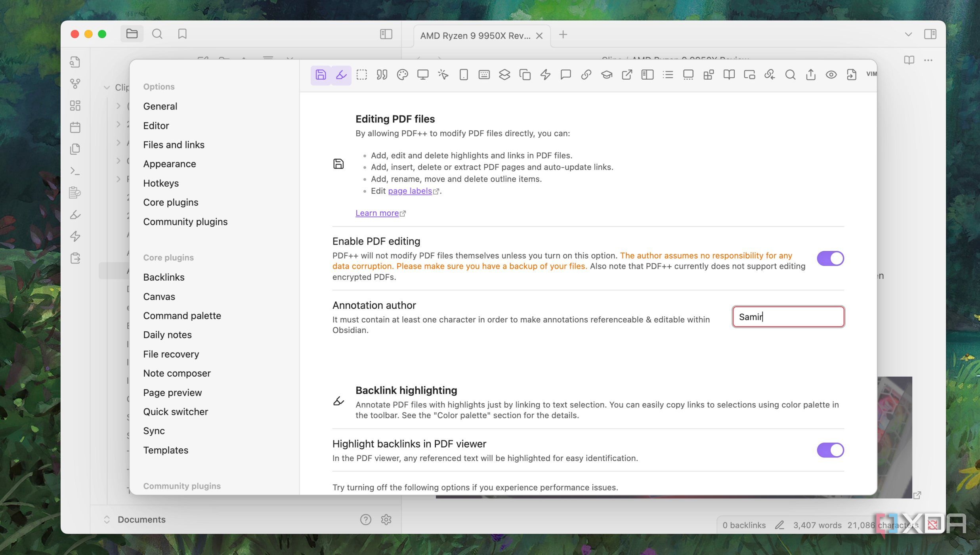Select the VIM section in PDF++ toolbar

coord(871,74)
